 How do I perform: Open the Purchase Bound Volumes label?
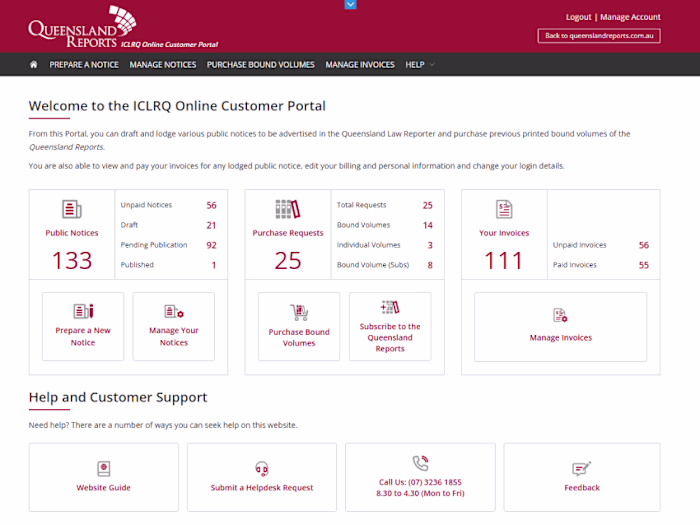(x=299, y=338)
